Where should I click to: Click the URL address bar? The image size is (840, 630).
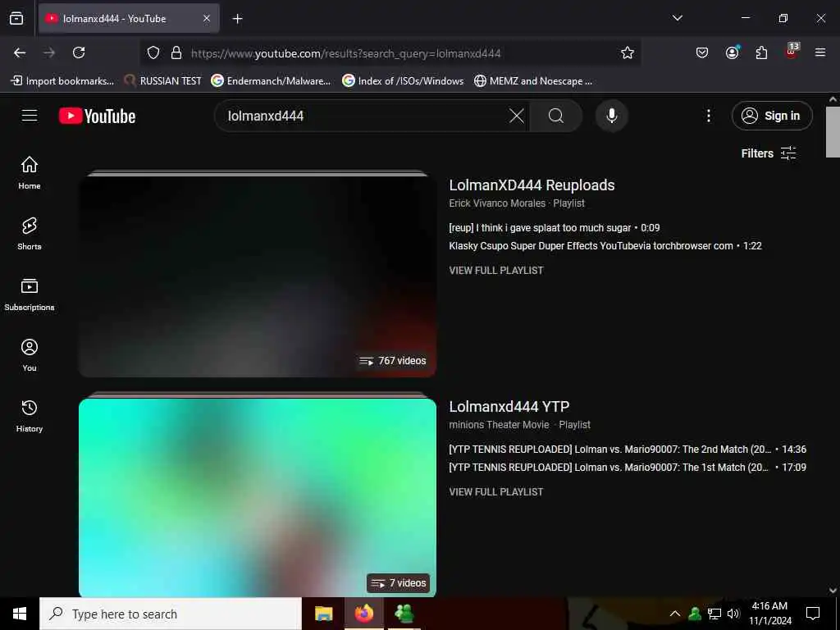click(x=390, y=53)
